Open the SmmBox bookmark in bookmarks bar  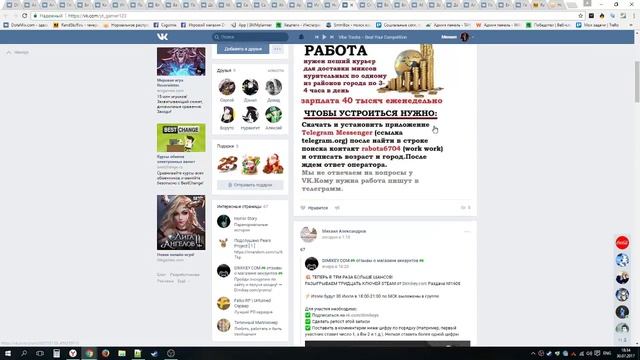coord(348,25)
